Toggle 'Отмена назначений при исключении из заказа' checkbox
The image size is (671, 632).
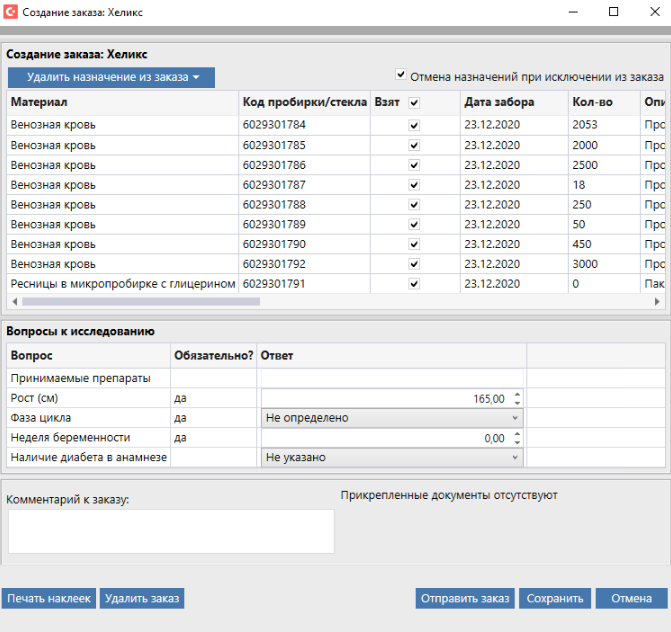tap(401, 75)
